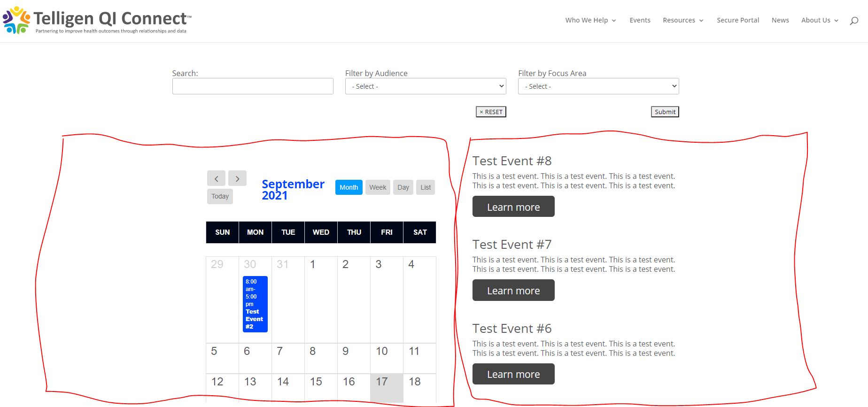Expand the Resources menu

[683, 20]
